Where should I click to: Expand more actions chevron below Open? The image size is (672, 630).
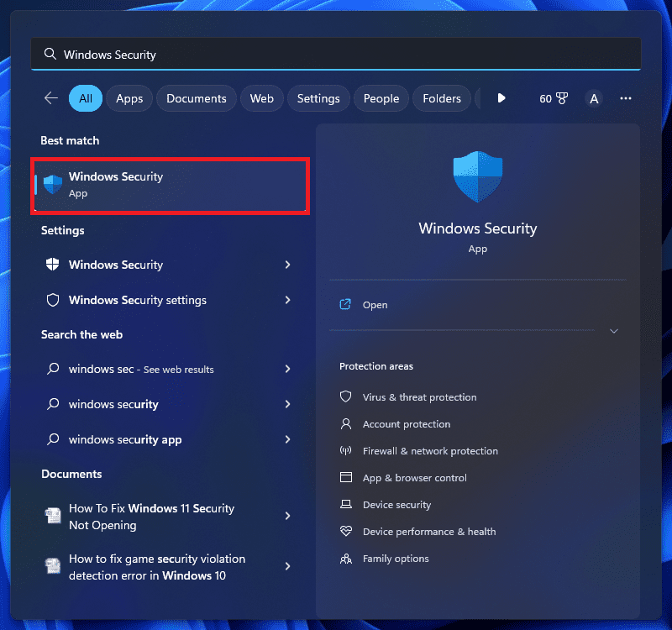click(614, 331)
